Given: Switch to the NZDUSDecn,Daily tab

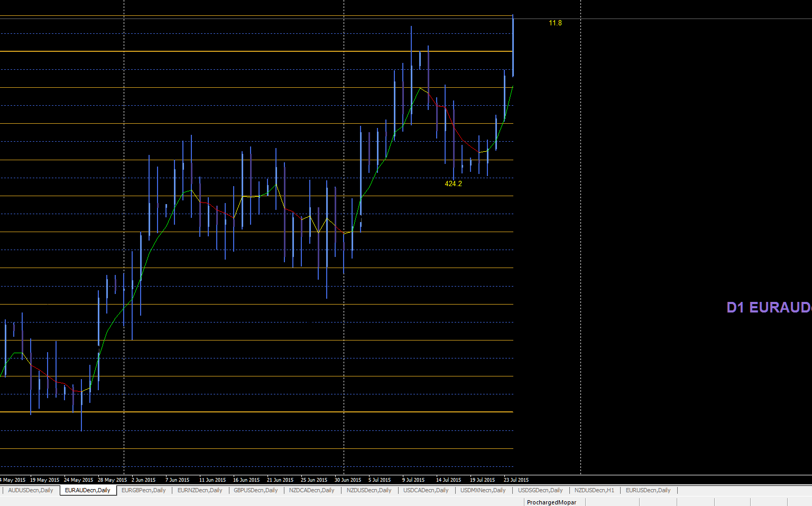Looking at the screenshot, I should coord(369,490).
